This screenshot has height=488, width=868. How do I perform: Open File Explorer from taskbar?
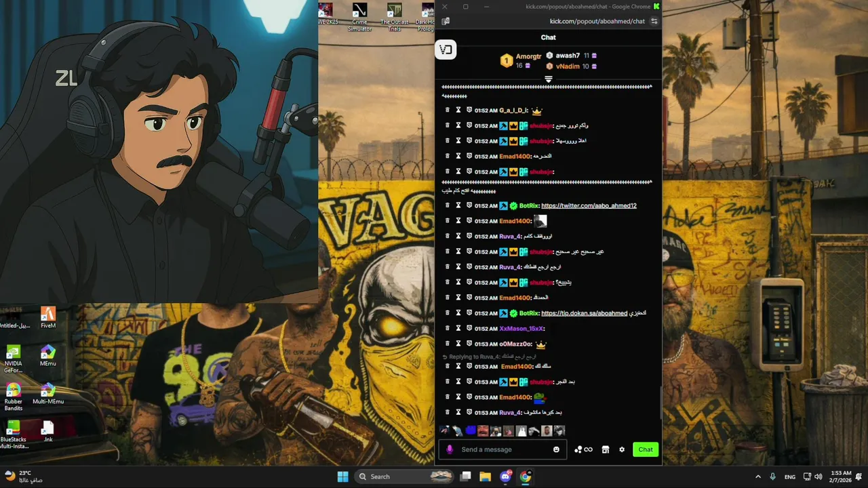pyautogui.click(x=485, y=476)
